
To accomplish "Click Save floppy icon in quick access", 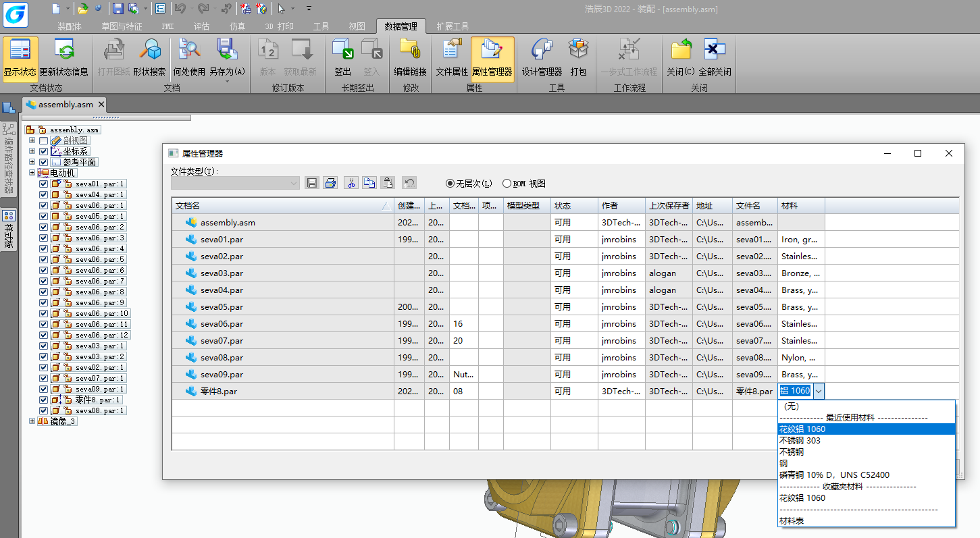I will [x=118, y=9].
